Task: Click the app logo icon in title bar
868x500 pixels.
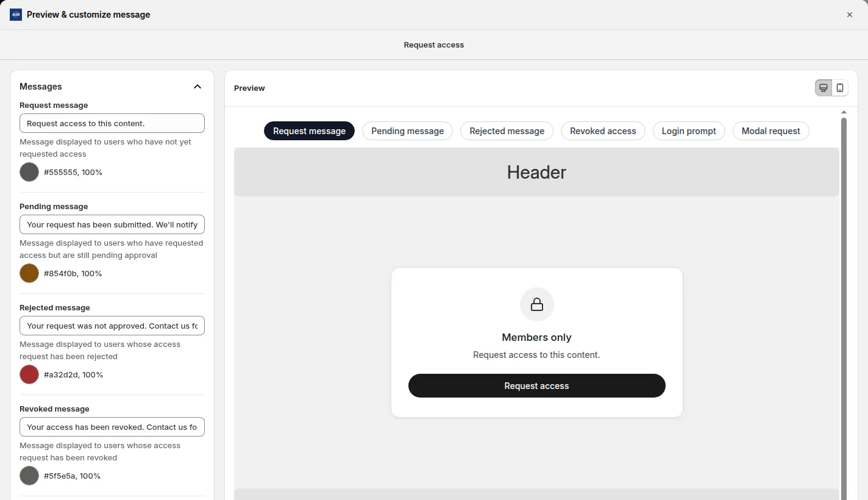Action: [16, 15]
